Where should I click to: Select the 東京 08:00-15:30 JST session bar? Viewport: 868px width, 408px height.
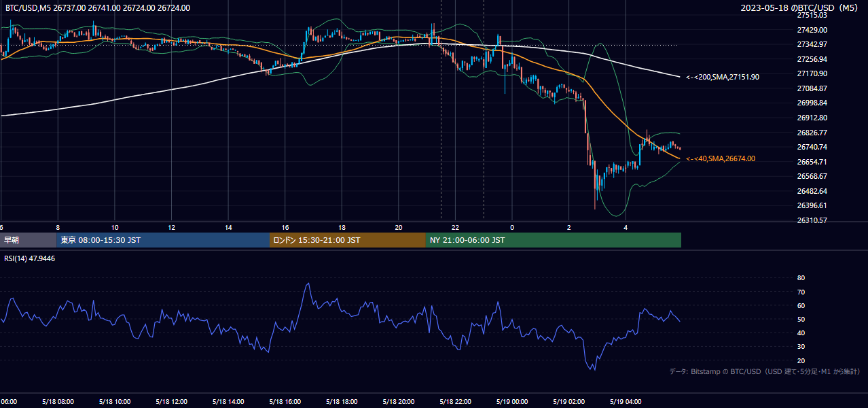pyautogui.click(x=164, y=240)
